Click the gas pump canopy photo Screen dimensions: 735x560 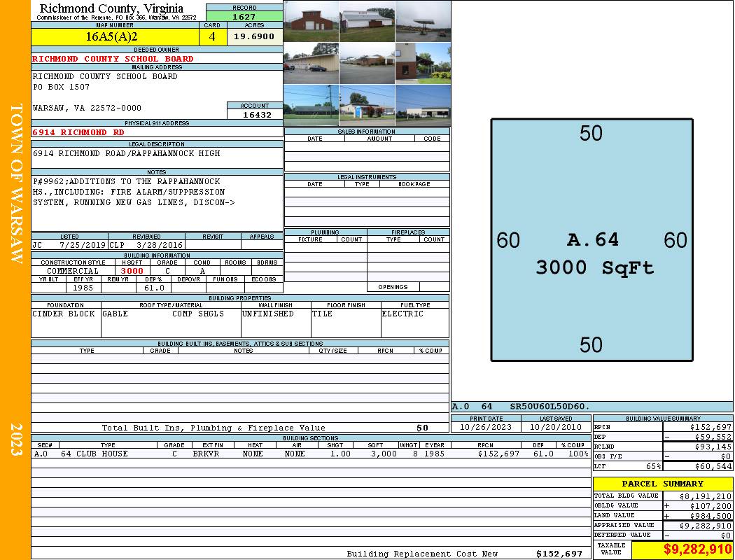point(423,21)
